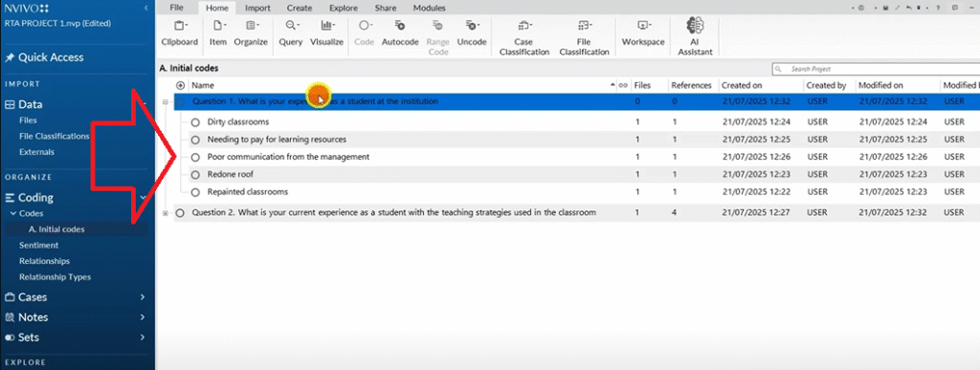The height and width of the screenshot is (370, 980).
Task: Switch to the Modules tab
Action: (430, 8)
